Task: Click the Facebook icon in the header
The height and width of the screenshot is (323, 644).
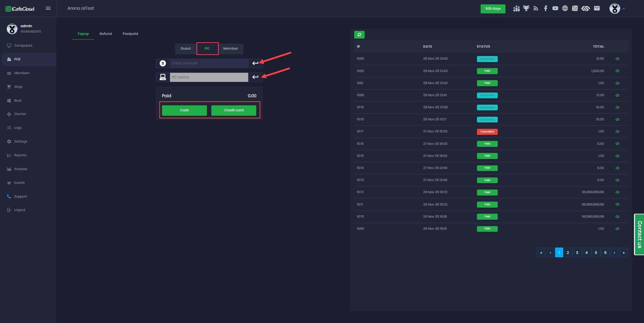Action: 545,8
